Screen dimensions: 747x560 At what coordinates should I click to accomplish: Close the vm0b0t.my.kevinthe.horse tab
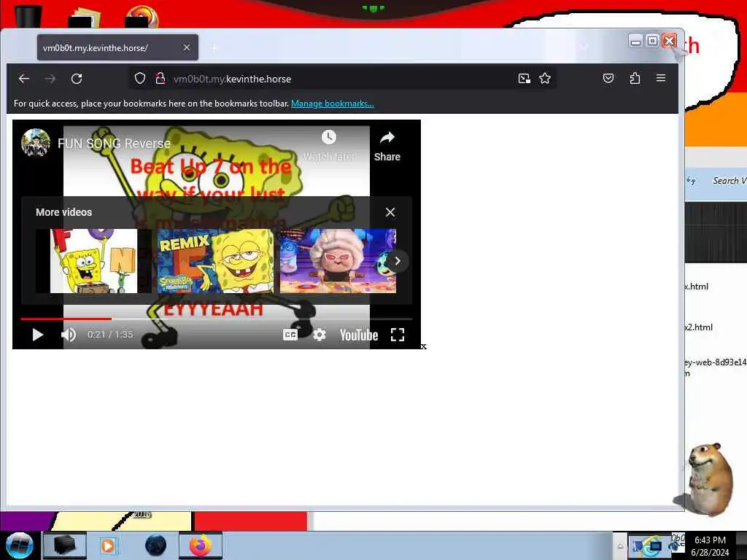(187, 47)
